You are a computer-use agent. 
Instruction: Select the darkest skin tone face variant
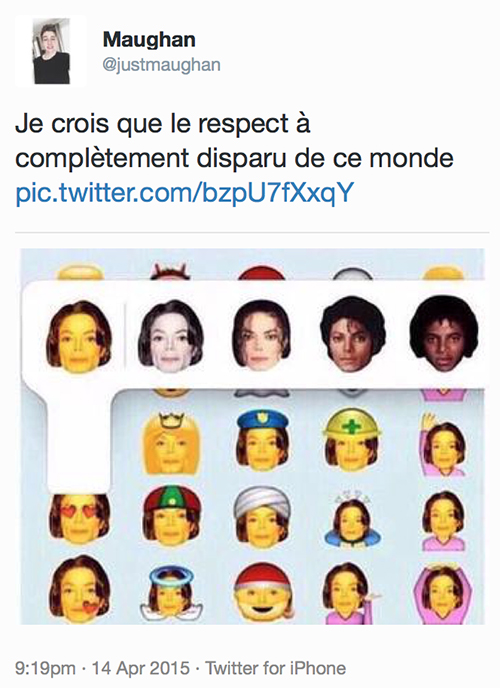pyautogui.click(x=444, y=333)
